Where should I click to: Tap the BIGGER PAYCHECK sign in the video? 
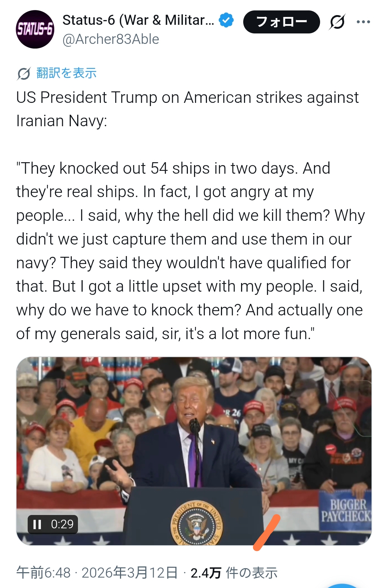point(346,510)
